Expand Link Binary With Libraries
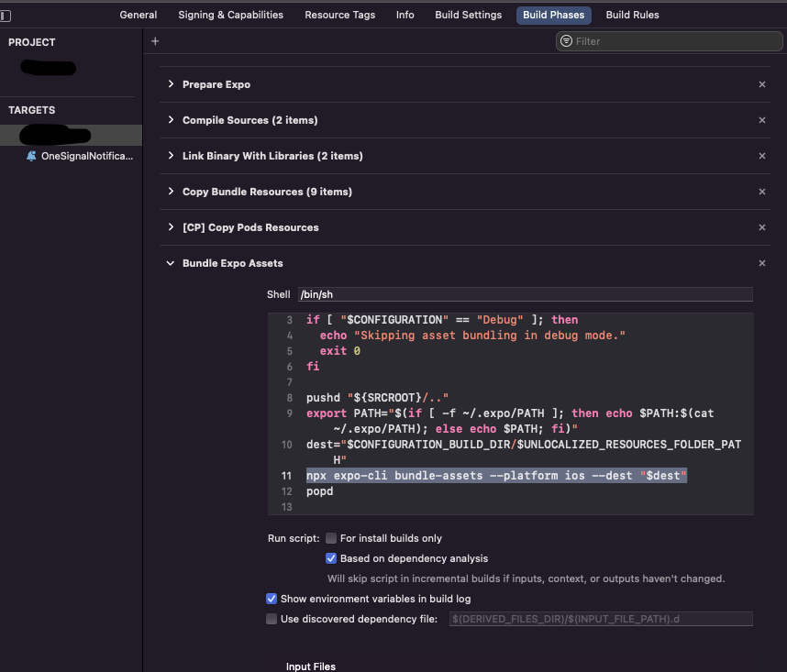Viewport: 787px width, 672px height. coord(171,156)
